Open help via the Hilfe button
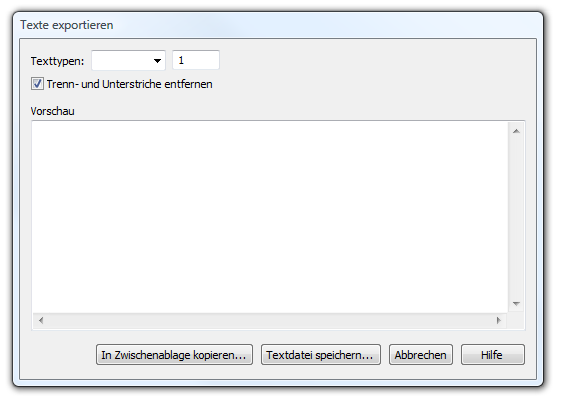Viewport: 563px width, 402px height. click(493, 355)
